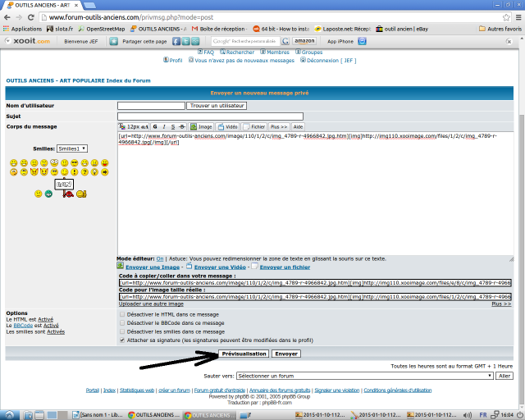Click the Vidéo toolbar button
The width and height of the screenshot is (525, 420).
pos(228,127)
